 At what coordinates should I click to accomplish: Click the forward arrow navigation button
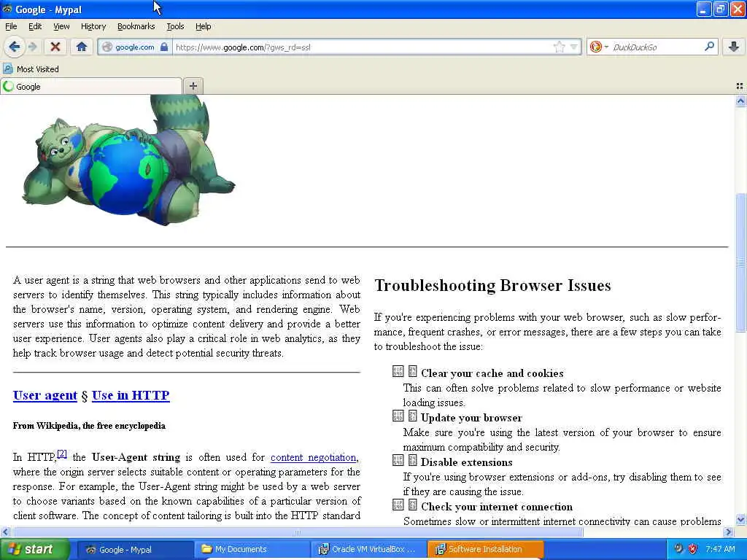point(32,47)
